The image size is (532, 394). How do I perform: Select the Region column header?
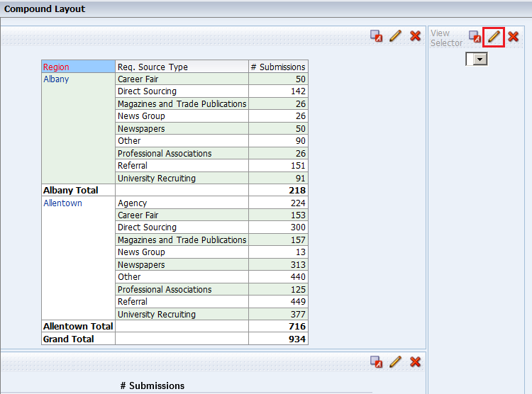click(x=57, y=67)
